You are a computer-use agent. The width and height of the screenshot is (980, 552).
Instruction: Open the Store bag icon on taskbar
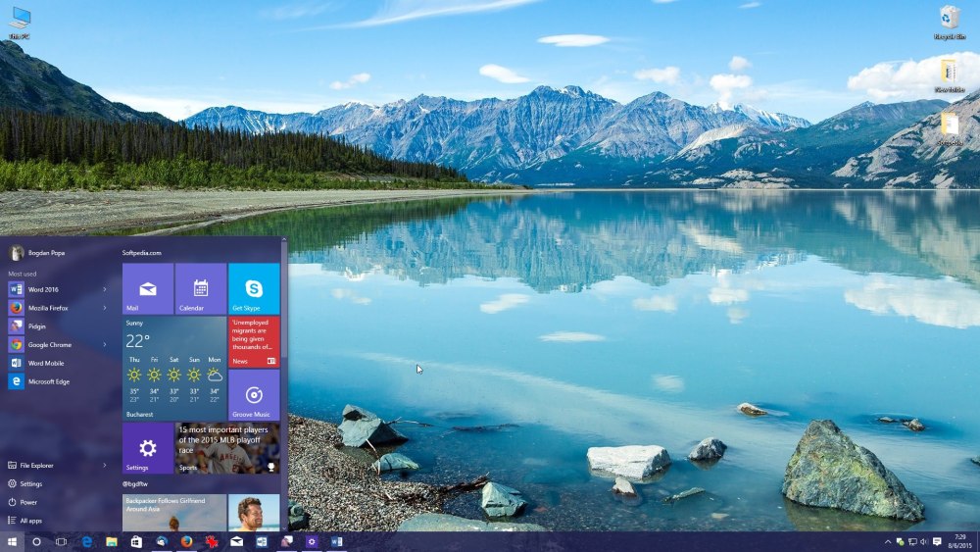136,541
